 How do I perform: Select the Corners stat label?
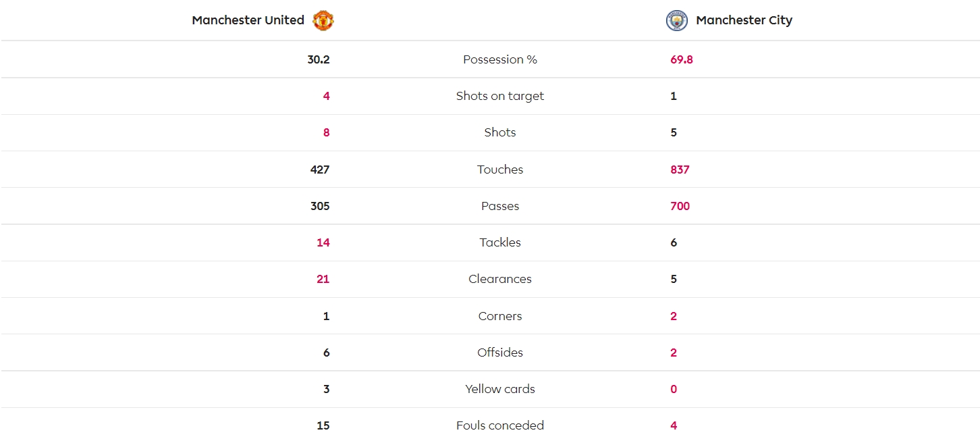(500, 316)
